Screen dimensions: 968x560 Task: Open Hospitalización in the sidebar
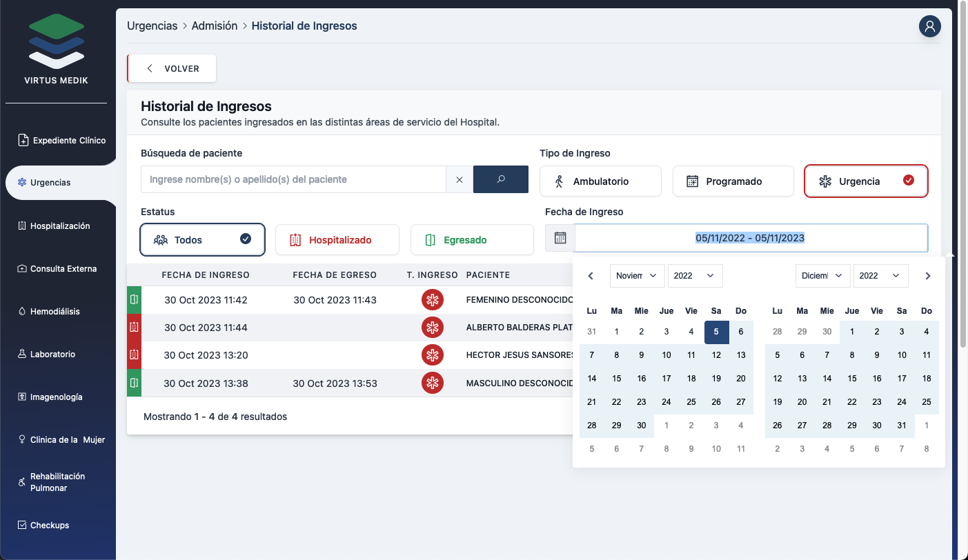[x=59, y=226]
